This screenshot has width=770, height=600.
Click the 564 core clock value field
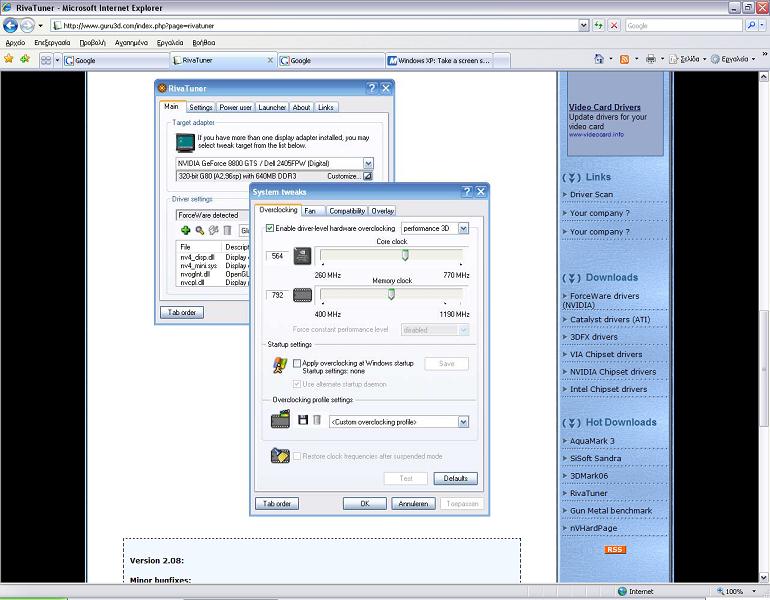coord(277,256)
